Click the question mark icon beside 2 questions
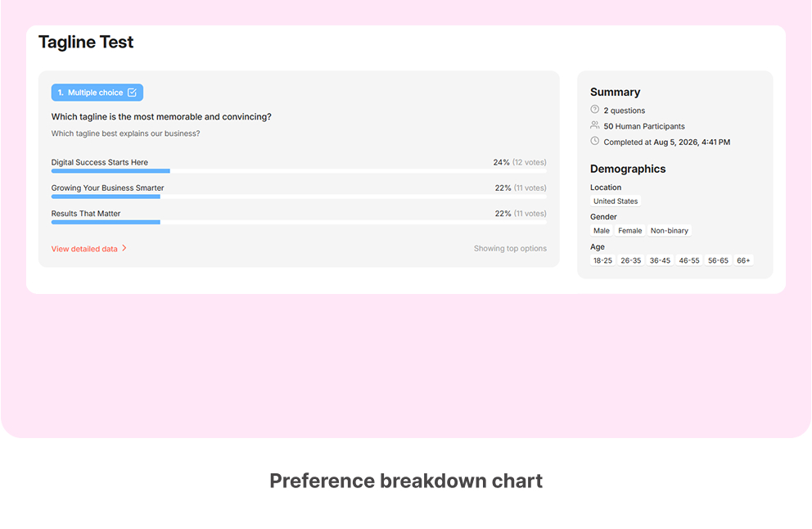This screenshot has height=529, width=812. coord(594,110)
